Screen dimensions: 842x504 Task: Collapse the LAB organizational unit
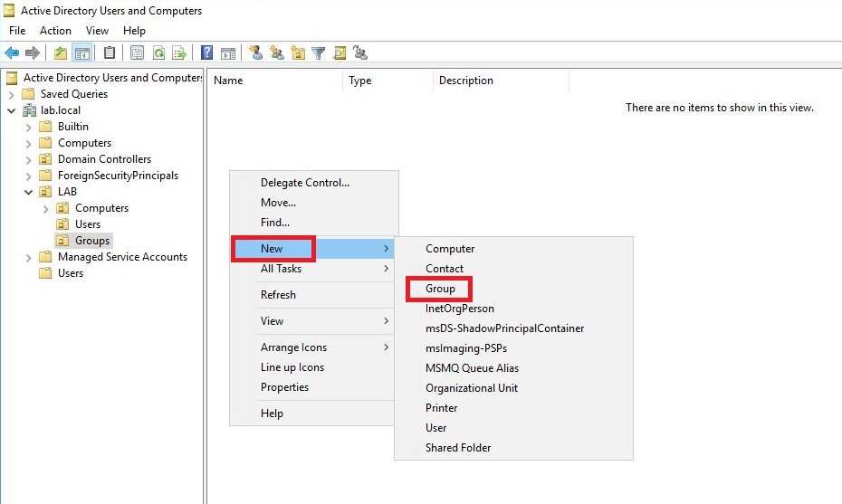pyautogui.click(x=28, y=192)
